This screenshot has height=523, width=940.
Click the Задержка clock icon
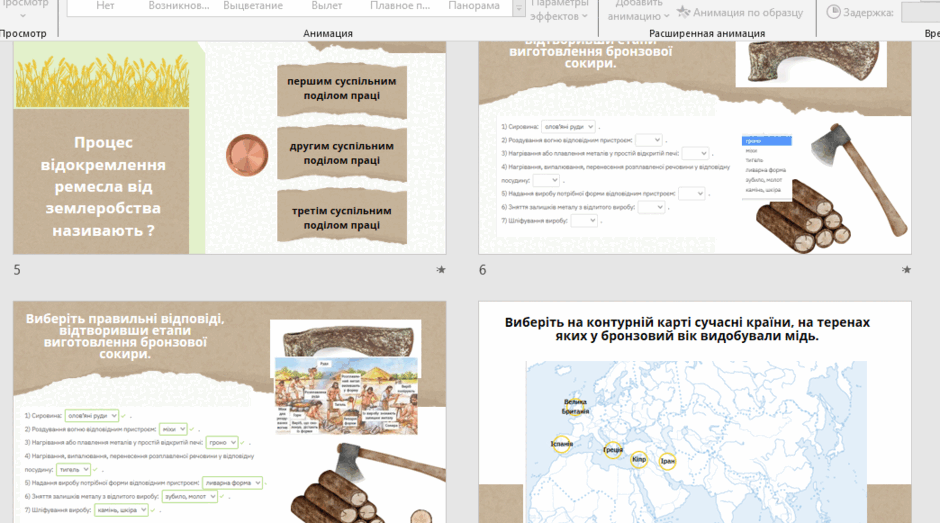(x=833, y=11)
